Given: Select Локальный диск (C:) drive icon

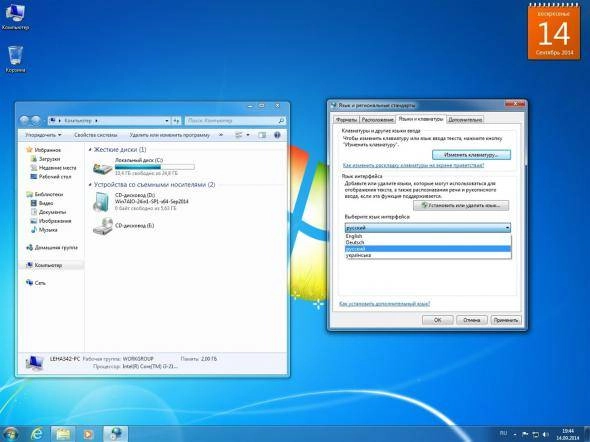Looking at the screenshot, I should 103,167.
